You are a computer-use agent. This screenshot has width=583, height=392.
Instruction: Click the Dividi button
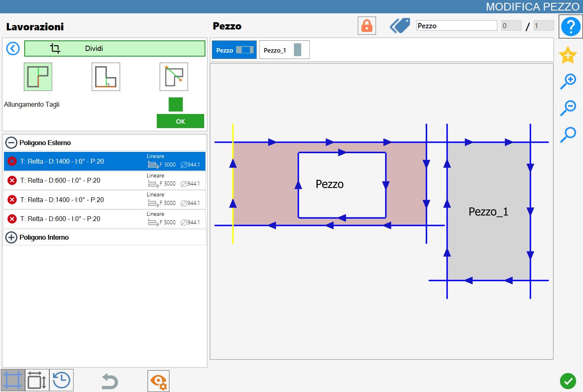tap(115, 48)
